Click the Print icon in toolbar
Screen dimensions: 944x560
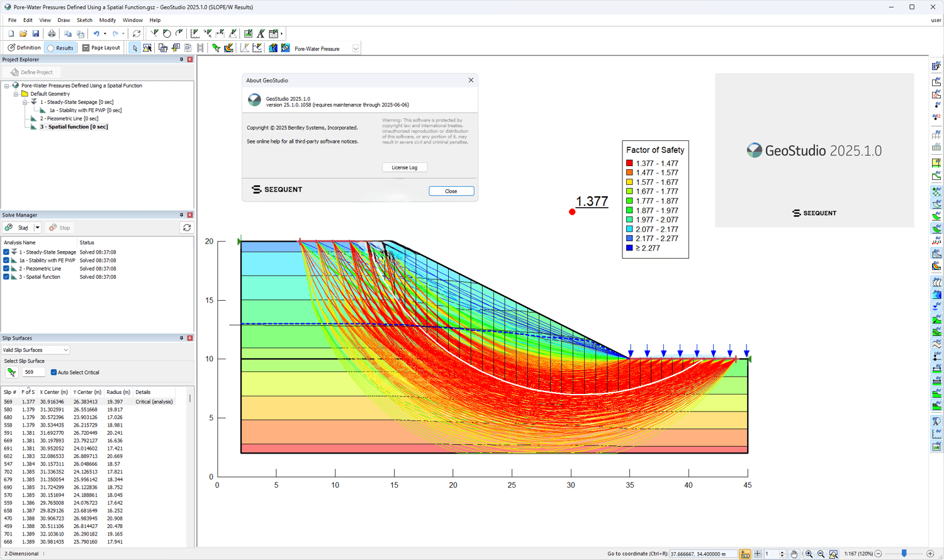(52, 33)
